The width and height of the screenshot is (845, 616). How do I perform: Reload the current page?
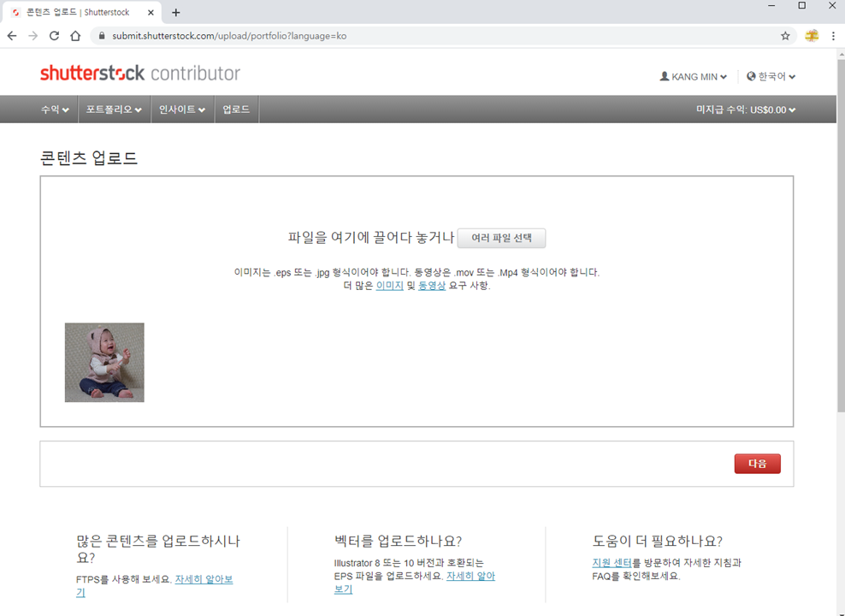[x=54, y=36]
